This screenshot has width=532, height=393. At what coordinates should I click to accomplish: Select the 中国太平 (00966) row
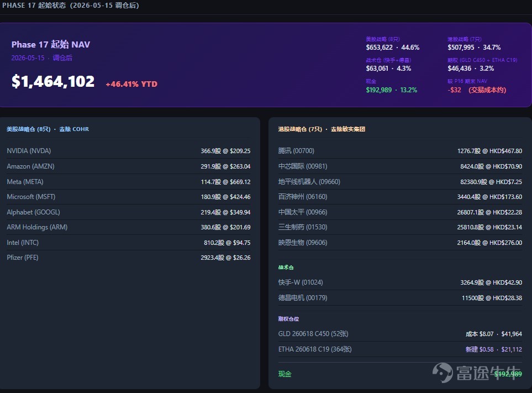click(400, 212)
